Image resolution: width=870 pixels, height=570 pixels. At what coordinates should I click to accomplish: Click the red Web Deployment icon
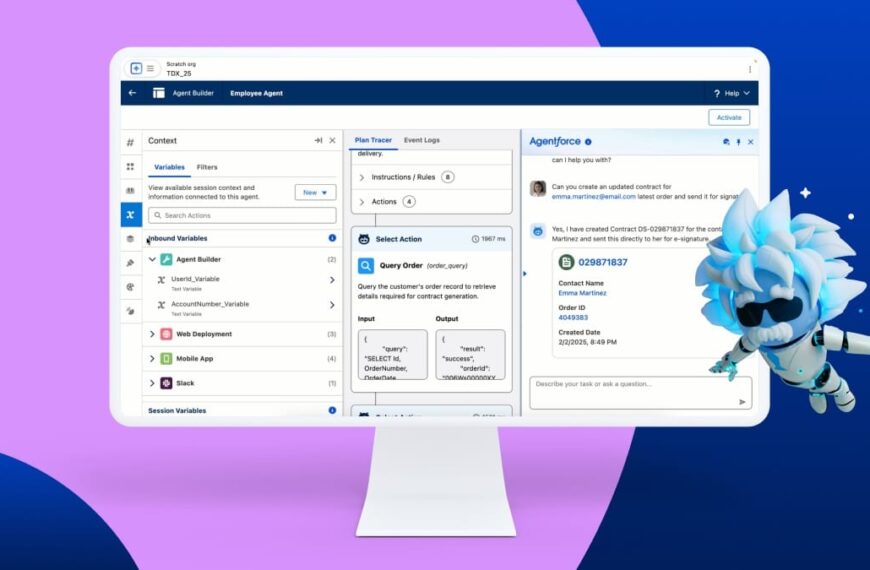(x=166, y=334)
